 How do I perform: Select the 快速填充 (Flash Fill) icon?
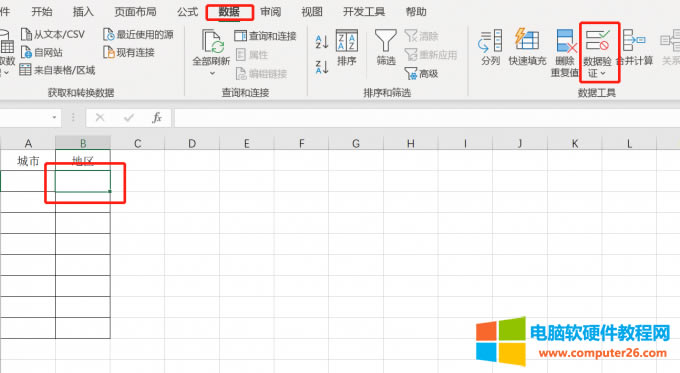(527, 39)
